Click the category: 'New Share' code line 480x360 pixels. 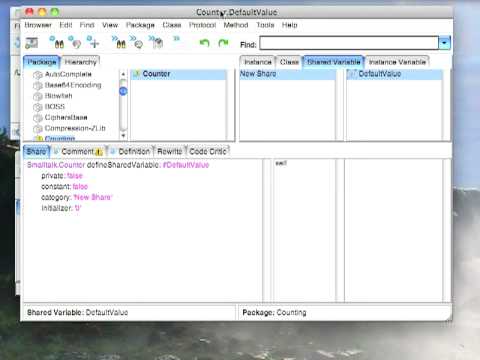click(x=77, y=197)
